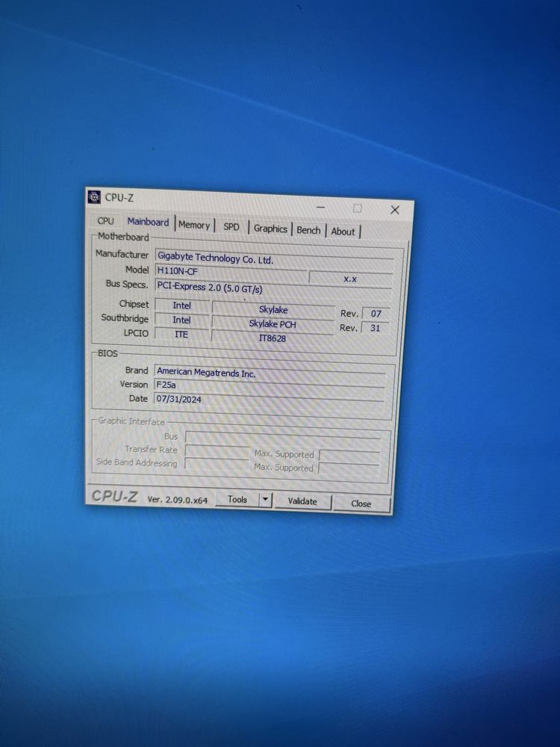Image resolution: width=560 pixels, height=747 pixels.
Task: Click the LPCIO vendor field ITE
Action: click(181, 335)
